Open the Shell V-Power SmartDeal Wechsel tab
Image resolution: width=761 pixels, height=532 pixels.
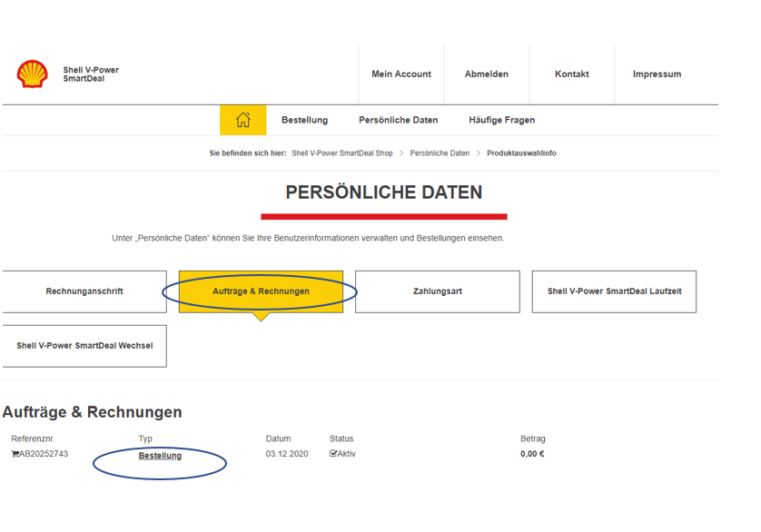tap(84, 345)
